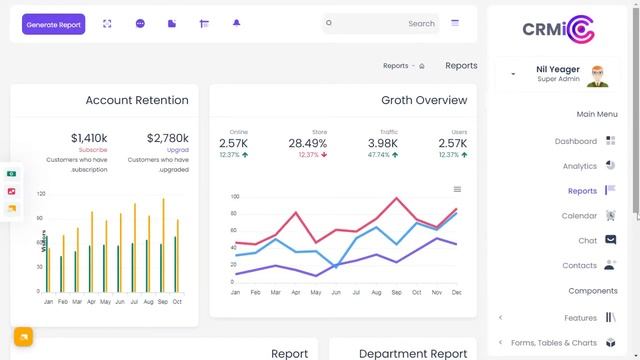
Task: Click the Contacts person icon
Action: click(610, 265)
